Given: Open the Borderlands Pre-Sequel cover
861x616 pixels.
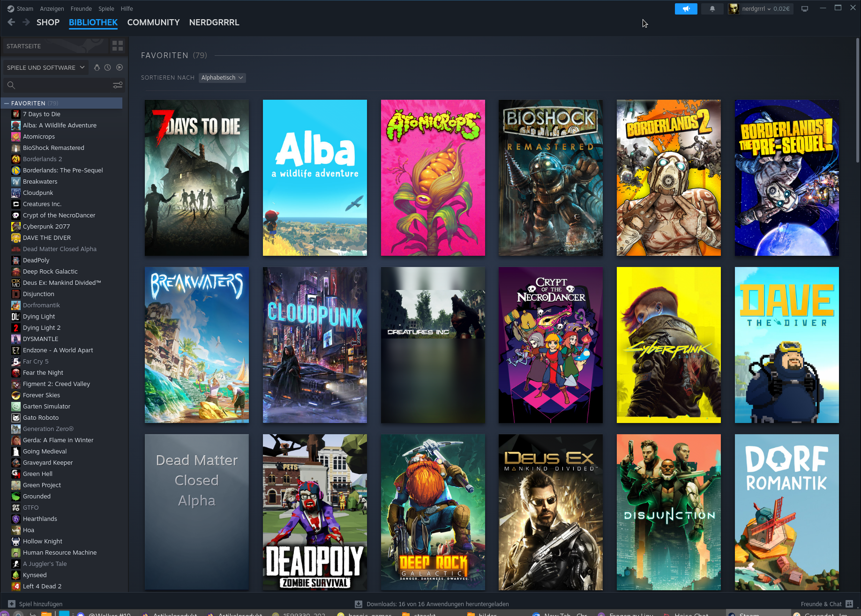Looking at the screenshot, I should 787,178.
